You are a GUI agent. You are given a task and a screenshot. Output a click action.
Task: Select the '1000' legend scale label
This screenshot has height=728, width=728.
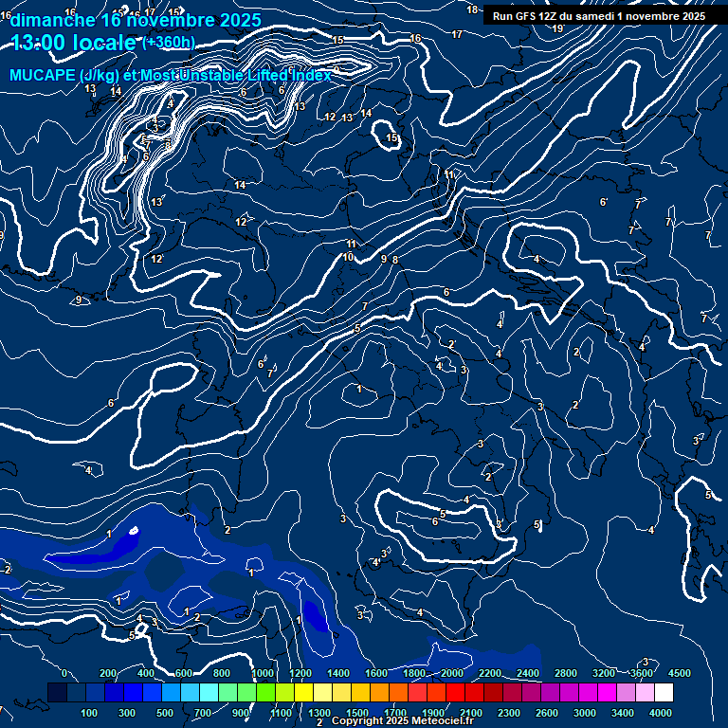coord(263,673)
